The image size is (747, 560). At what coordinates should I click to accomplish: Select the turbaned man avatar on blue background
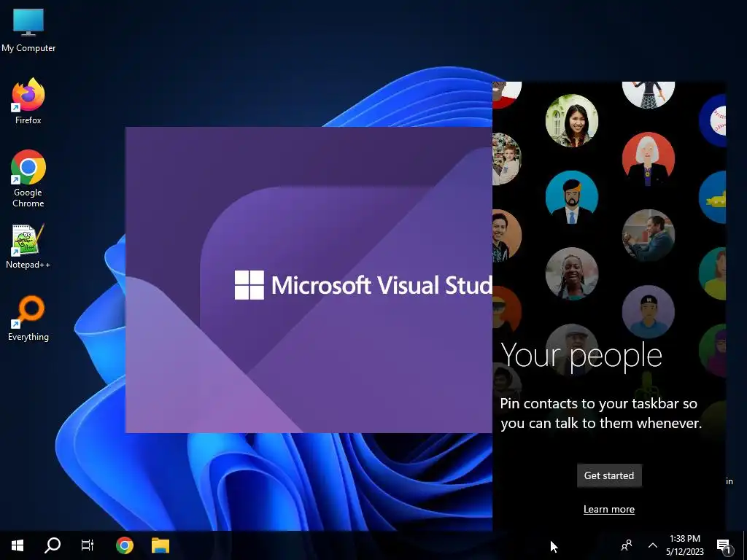coord(572,197)
